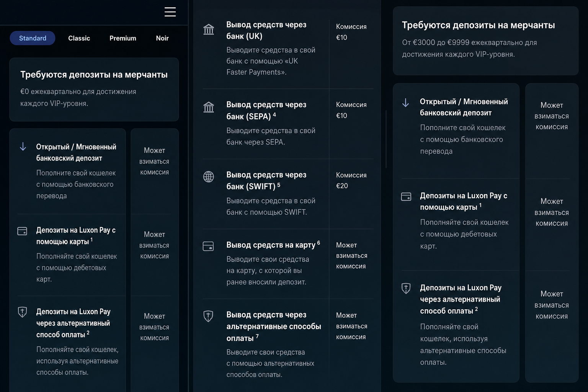Switch to the Premium tab

(x=123, y=38)
